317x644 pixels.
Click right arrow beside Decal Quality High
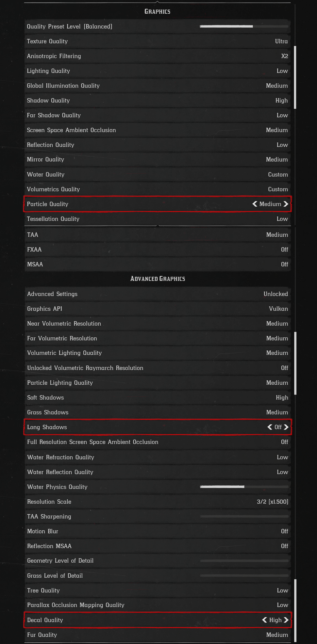pos(286,620)
